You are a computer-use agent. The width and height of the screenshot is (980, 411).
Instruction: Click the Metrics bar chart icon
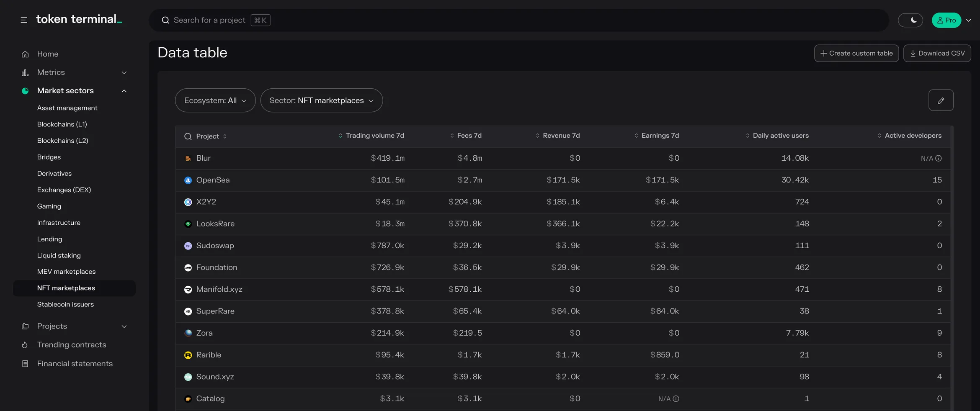coord(25,72)
